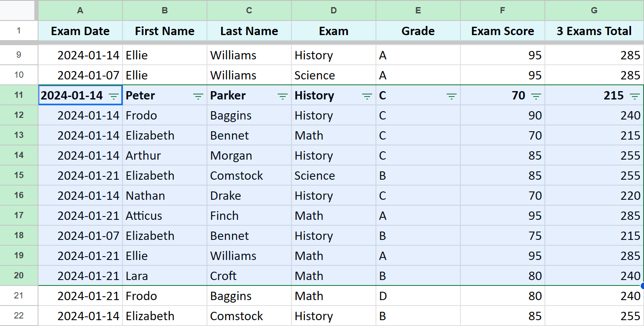The height and width of the screenshot is (326, 644).
Task: Select column G header
Action: 594,10
